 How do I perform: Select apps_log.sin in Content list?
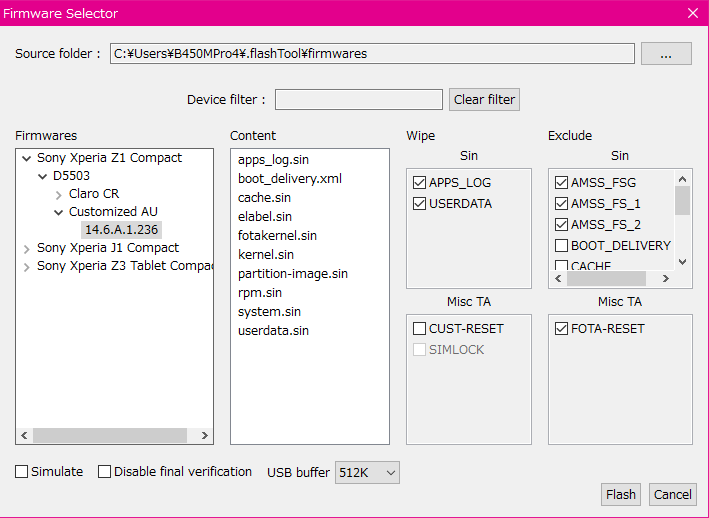click(273, 160)
